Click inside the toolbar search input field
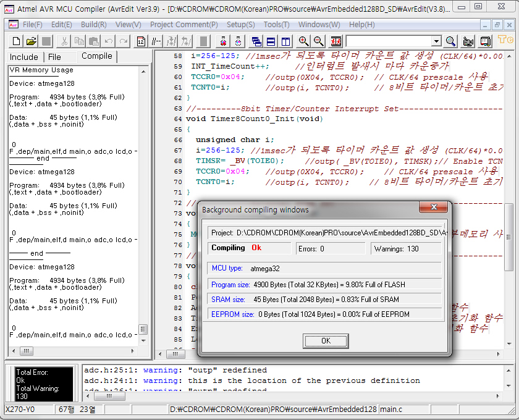The width and height of the screenshot is (519, 420). click(389, 41)
